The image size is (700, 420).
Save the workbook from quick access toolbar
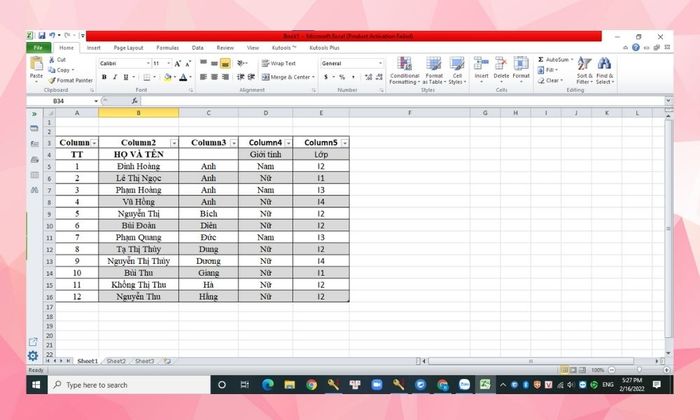(42, 35)
